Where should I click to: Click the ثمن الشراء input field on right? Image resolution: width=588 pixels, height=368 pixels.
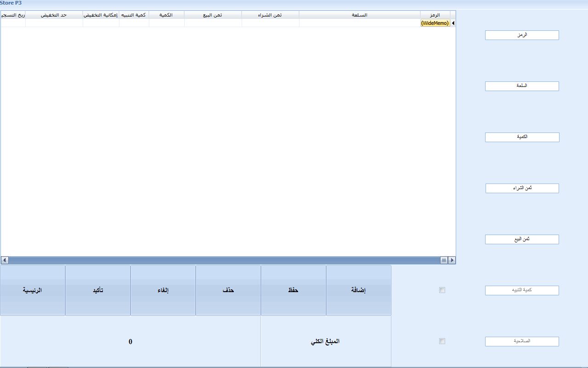522,188
